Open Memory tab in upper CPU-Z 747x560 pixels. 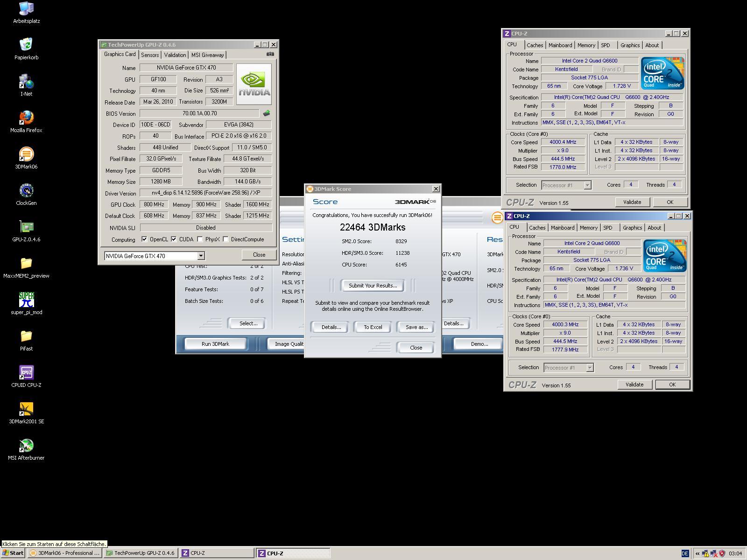pyautogui.click(x=586, y=45)
